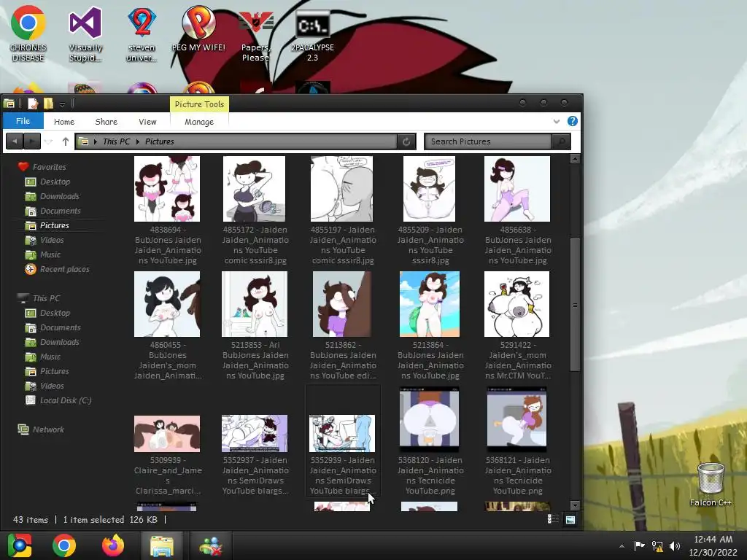Open the CHRONES DISEASE Chrome desktop shortcut
The image size is (747, 560).
(28, 34)
